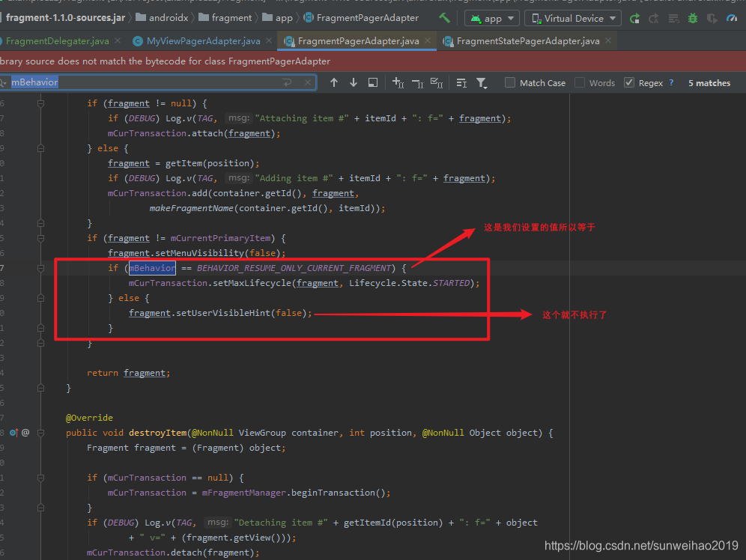Close the FragmentPagerAdapter.java tab
The height and width of the screenshot is (560, 746).
pos(428,41)
